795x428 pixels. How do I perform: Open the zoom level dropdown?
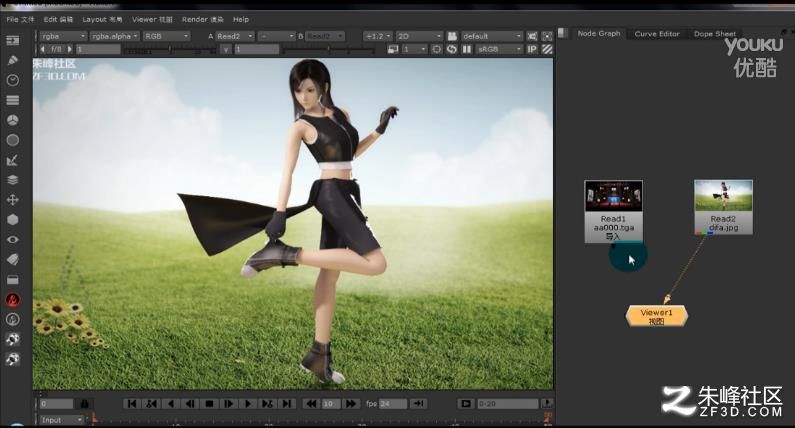tap(378, 36)
